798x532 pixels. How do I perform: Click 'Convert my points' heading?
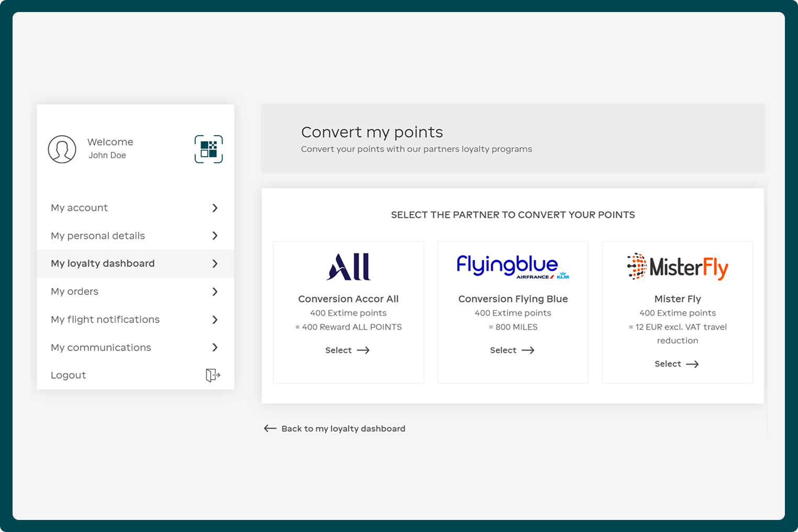point(372,132)
